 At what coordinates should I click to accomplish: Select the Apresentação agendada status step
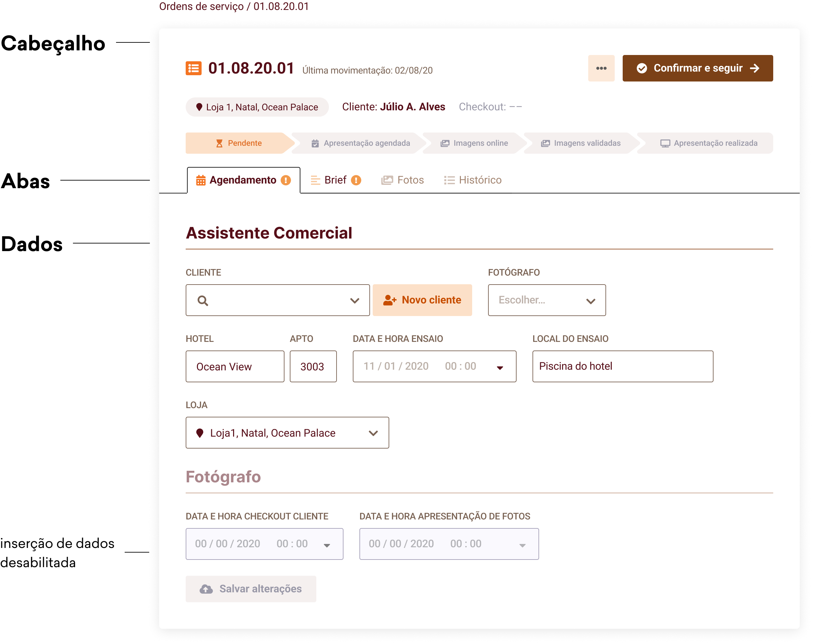(x=360, y=143)
